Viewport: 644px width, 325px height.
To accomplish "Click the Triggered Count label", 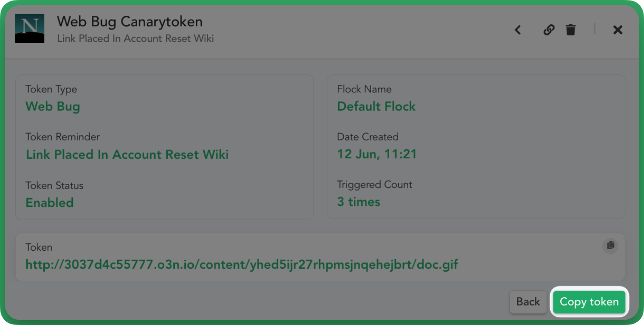I will 375,185.
